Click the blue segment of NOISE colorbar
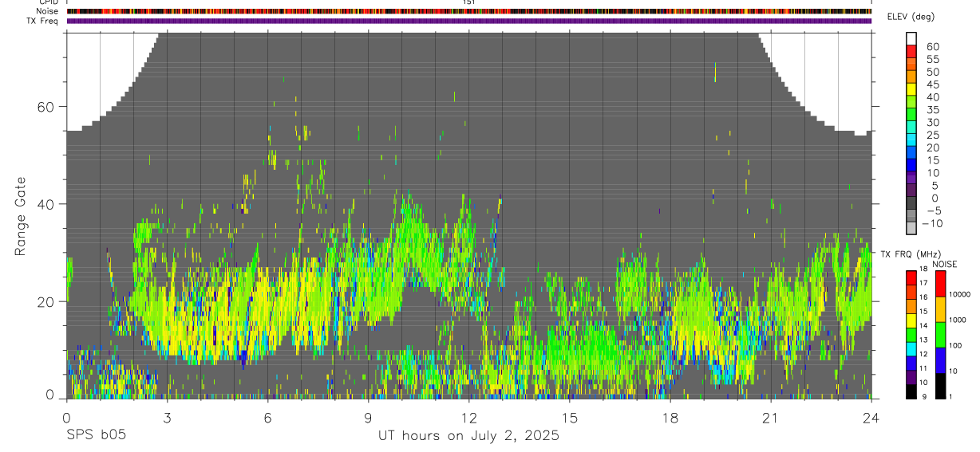 940,360
